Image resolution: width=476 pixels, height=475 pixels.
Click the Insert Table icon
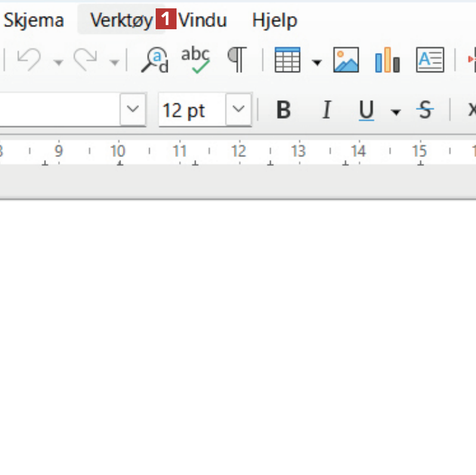click(286, 60)
